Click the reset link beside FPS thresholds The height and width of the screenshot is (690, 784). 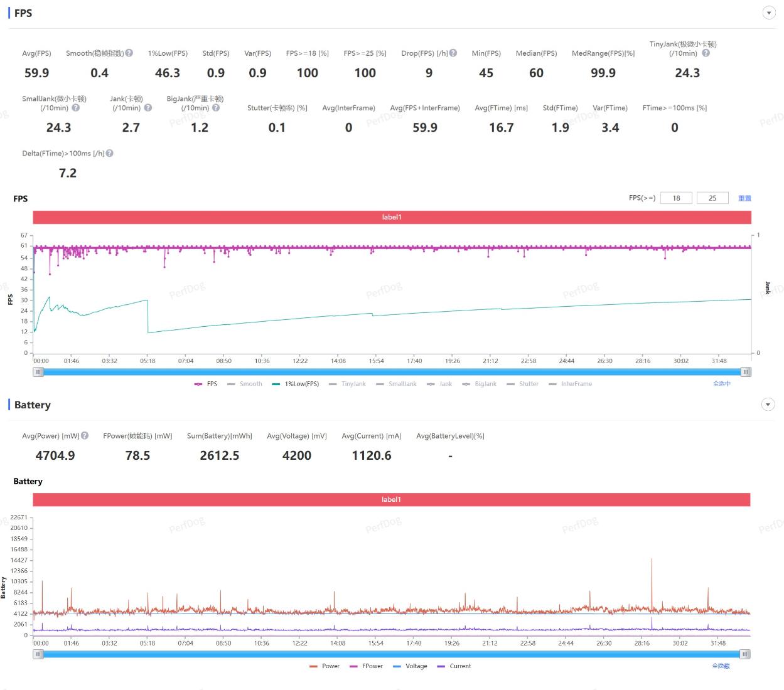click(x=744, y=198)
